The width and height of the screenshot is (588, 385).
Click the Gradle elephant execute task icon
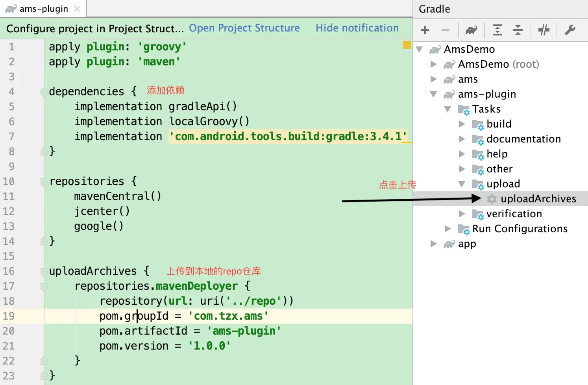coord(472,30)
